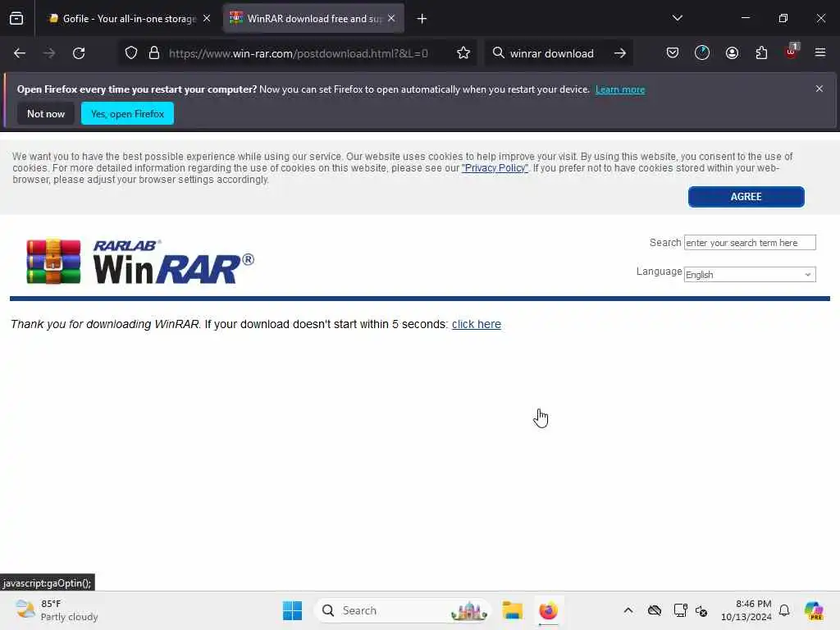Focus the 'winrar download' search box
840x630 pixels.
tap(552, 53)
